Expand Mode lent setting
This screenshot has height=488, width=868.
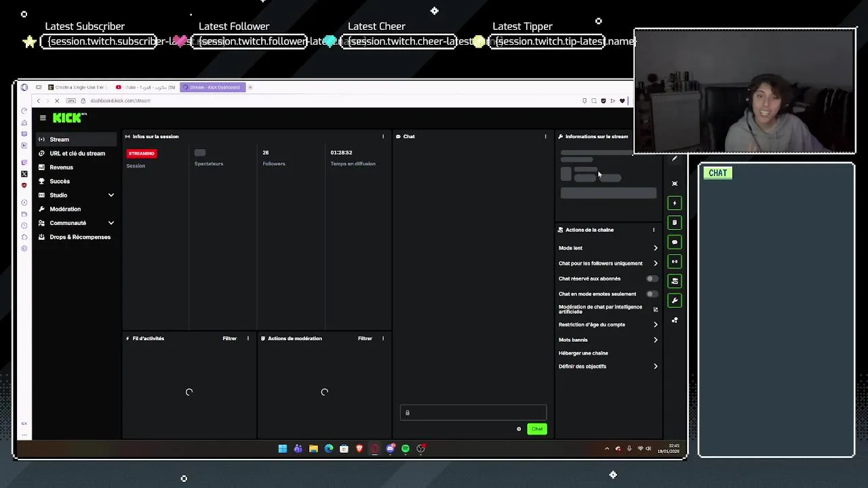(x=608, y=248)
